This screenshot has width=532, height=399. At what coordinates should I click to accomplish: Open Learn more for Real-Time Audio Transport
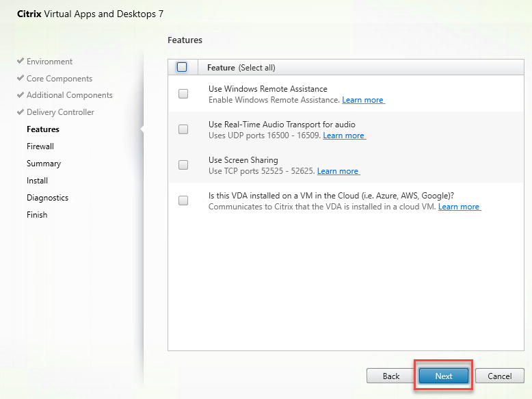click(x=343, y=136)
